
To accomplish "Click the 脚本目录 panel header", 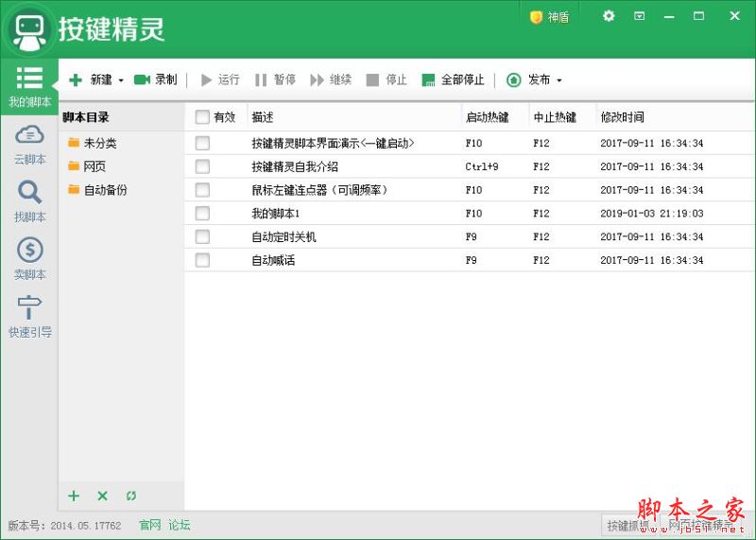I will 86,116.
